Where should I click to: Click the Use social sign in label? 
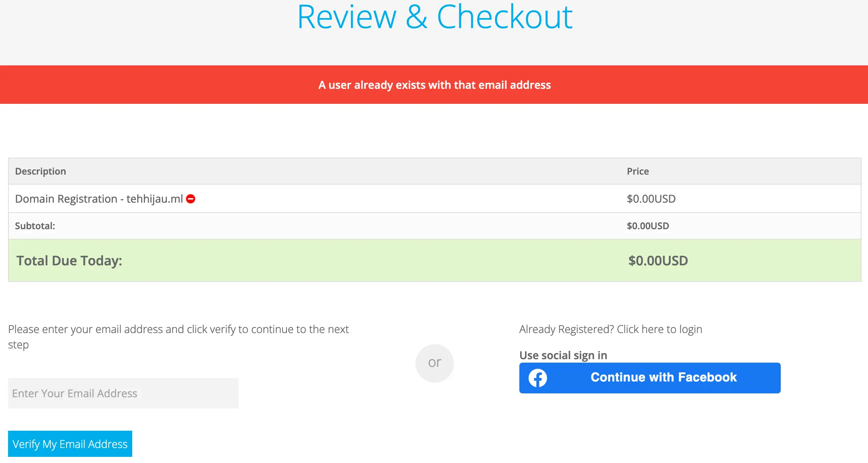pyautogui.click(x=563, y=355)
